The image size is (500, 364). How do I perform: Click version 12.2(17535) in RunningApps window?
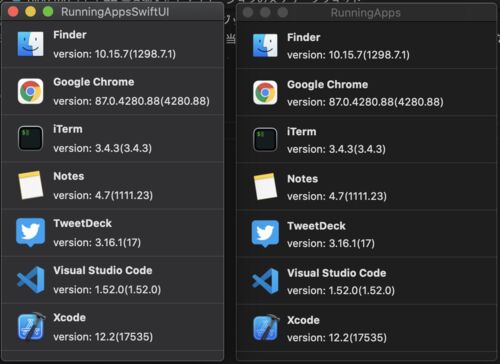(x=337, y=338)
